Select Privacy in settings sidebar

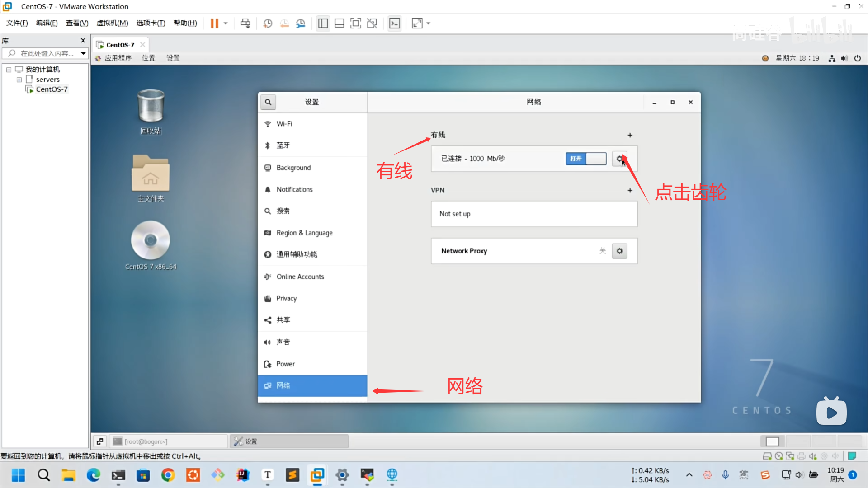[x=286, y=298]
